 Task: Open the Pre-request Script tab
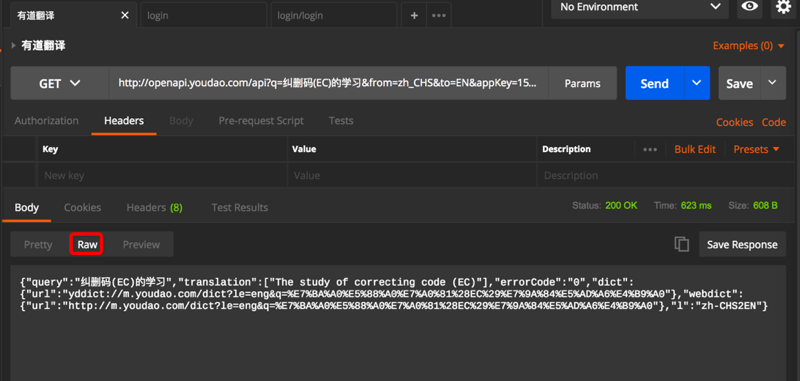click(261, 121)
